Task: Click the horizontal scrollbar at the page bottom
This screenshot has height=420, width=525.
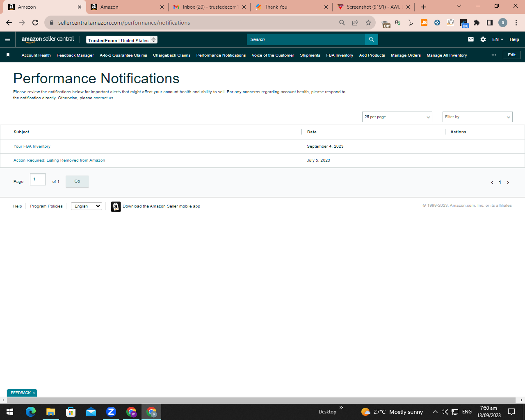Action: coord(261,400)
